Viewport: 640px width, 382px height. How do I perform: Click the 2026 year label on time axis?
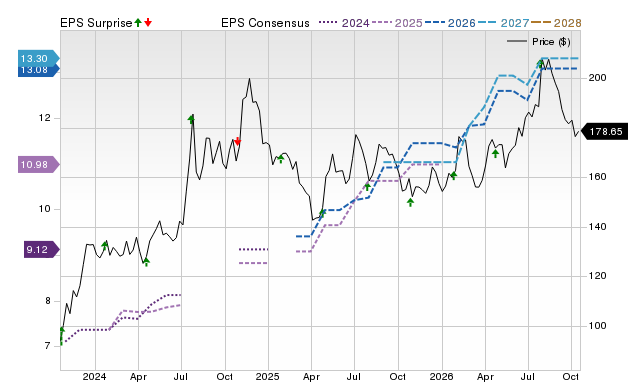click(x=442, y=376)
